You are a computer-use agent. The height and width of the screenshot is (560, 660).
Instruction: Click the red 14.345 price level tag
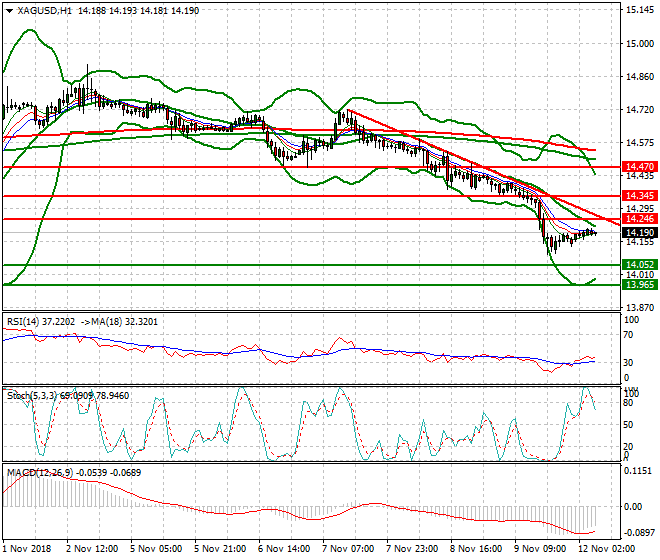(638, 196)
